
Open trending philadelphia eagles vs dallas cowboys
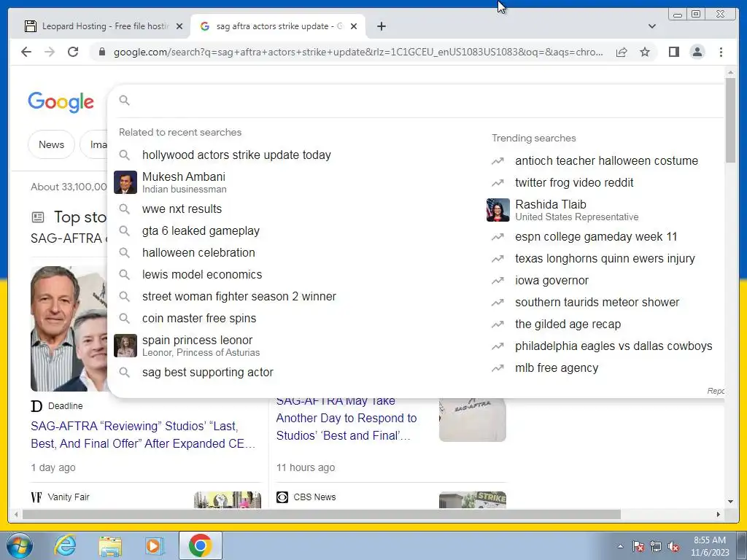coord(614,346)
